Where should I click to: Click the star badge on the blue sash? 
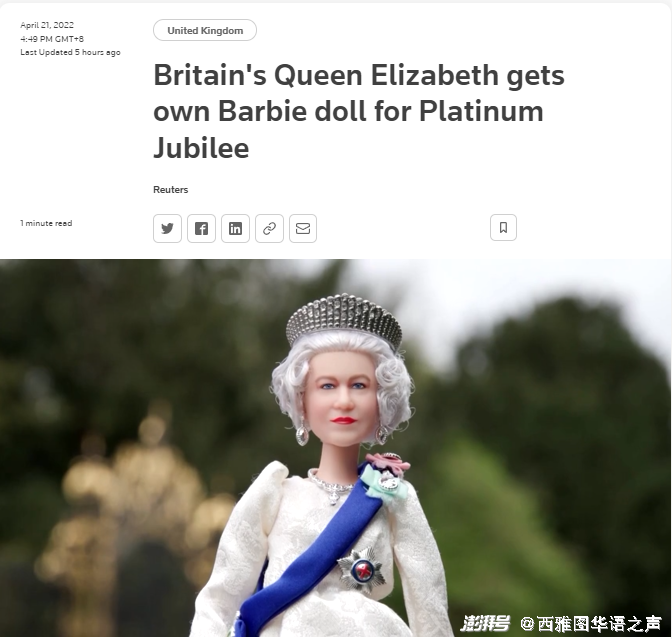pos(362,570)
